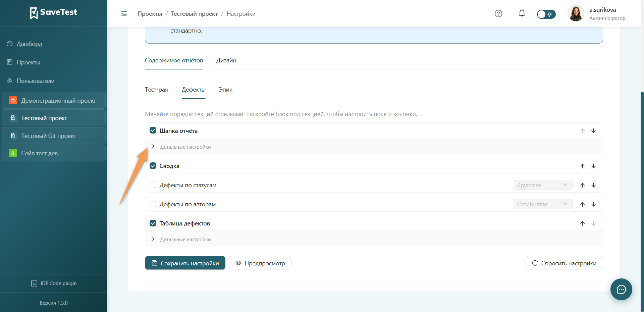Open the help question mark icon
Screen dimensions: 644x312
pyautogui.click(x=498, y=14)
